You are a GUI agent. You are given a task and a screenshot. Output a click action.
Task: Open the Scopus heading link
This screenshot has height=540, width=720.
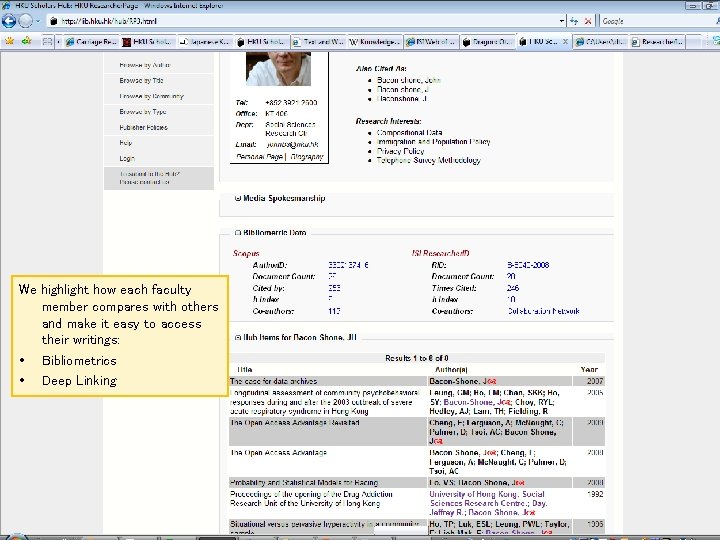[x=246, y=253]
